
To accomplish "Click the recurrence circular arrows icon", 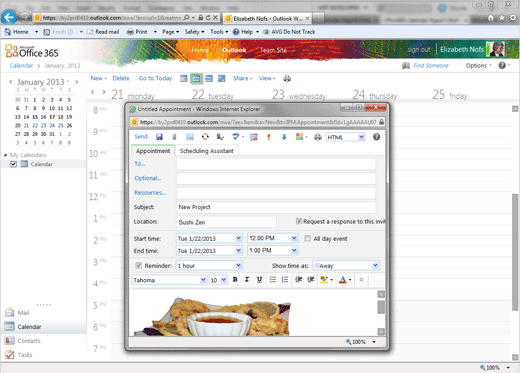I will (205, 137).
